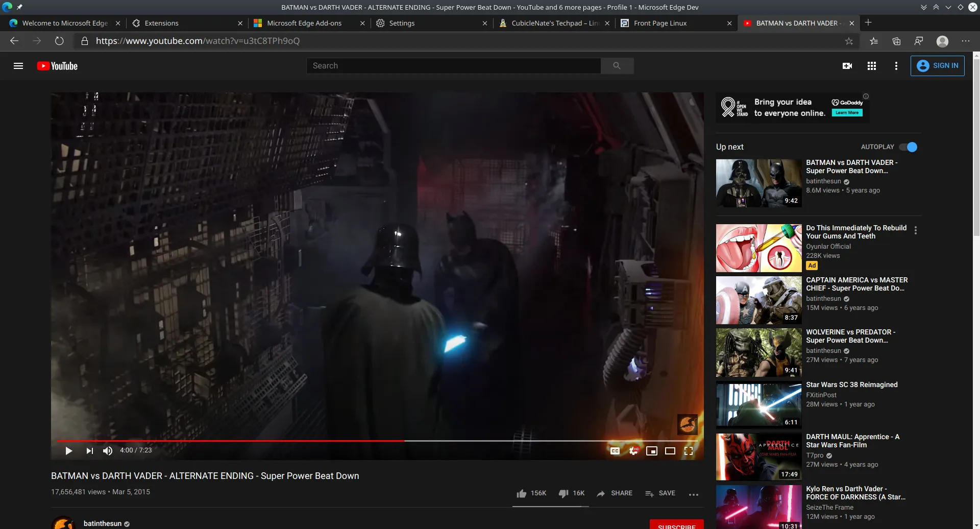Click the SIGN IN button
This screenshot has height=529, width=980.
click(938, 65)
